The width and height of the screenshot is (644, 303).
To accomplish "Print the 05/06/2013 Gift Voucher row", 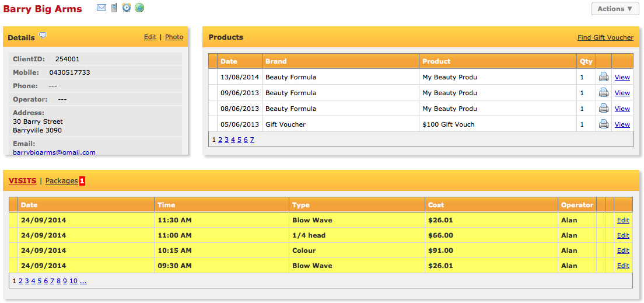I will point(603,124).
